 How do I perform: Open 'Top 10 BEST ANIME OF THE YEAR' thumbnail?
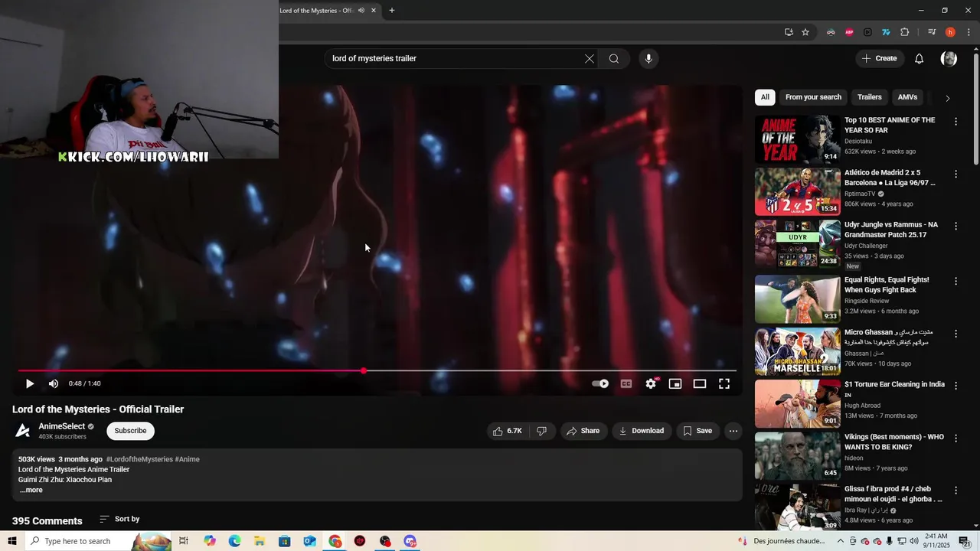point(798,139)
